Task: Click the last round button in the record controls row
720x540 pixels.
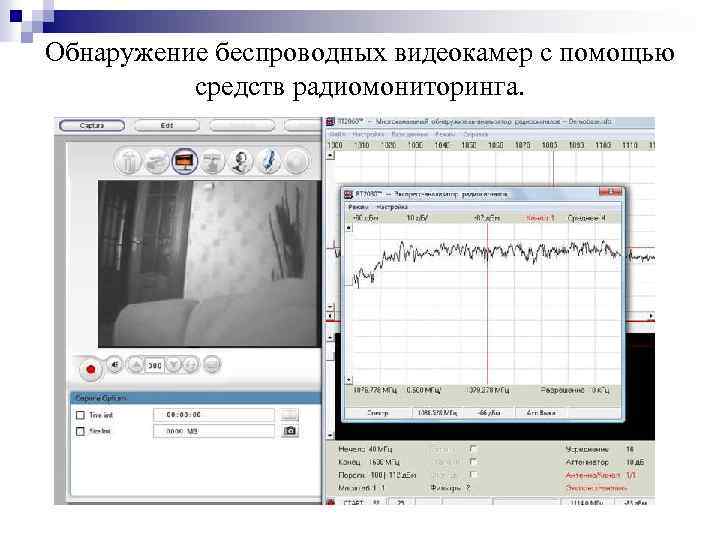Action: [x=212, y=366]
